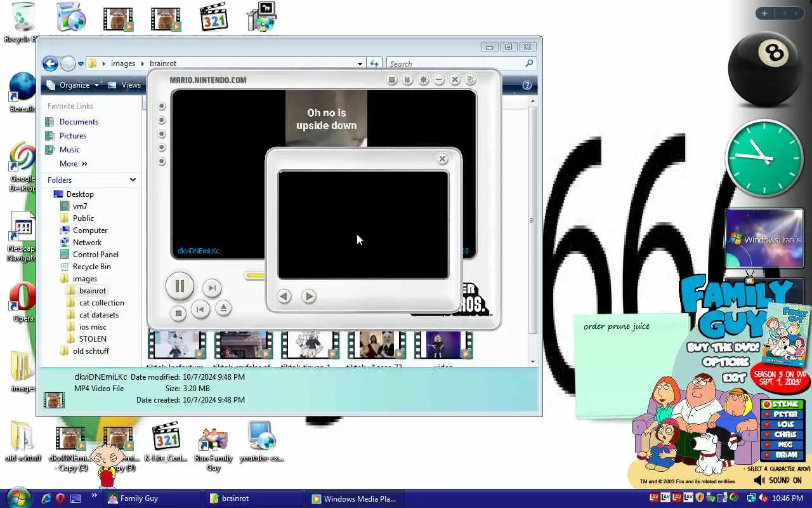
Task: Close the small black video panel
Action: [443, 159]
